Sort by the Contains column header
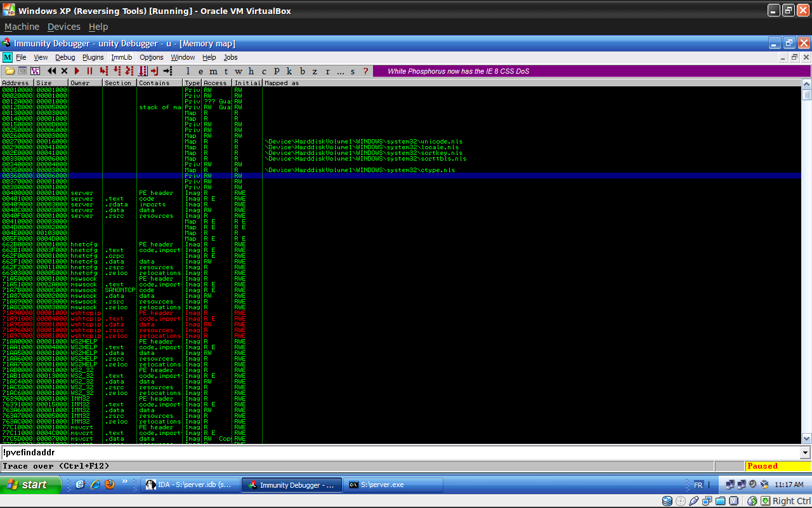Image resolution: width=812 pixels, height=508 pixels. point(160,83)
